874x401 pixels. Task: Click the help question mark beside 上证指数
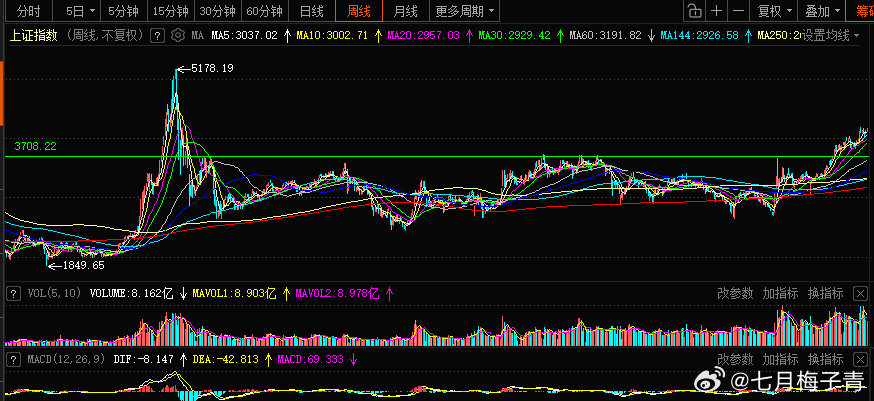(158, 36)
